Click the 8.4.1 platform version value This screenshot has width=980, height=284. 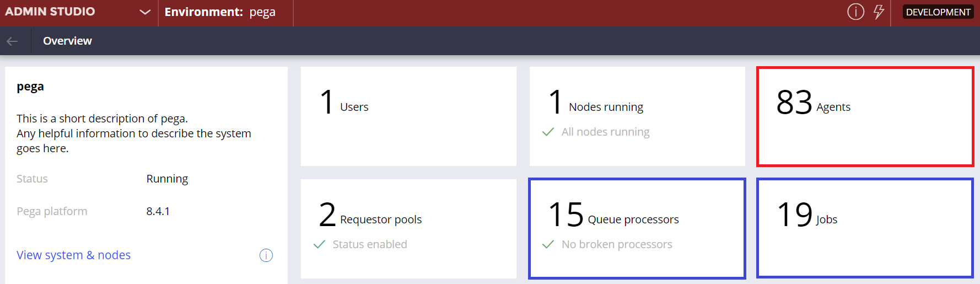tap(158, 211)
